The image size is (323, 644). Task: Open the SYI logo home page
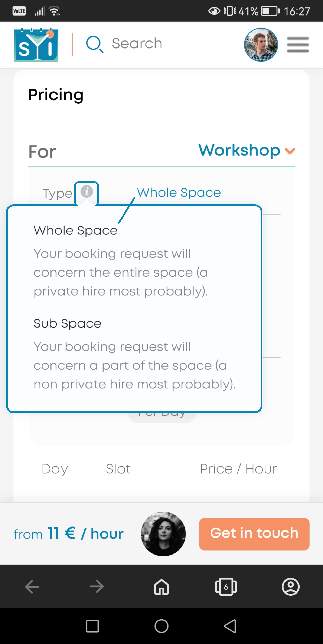pyautogui.click(x=36, y=45)
